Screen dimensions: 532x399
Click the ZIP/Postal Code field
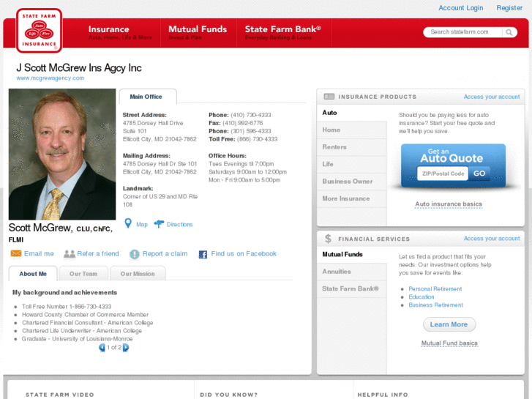point(443,174)
